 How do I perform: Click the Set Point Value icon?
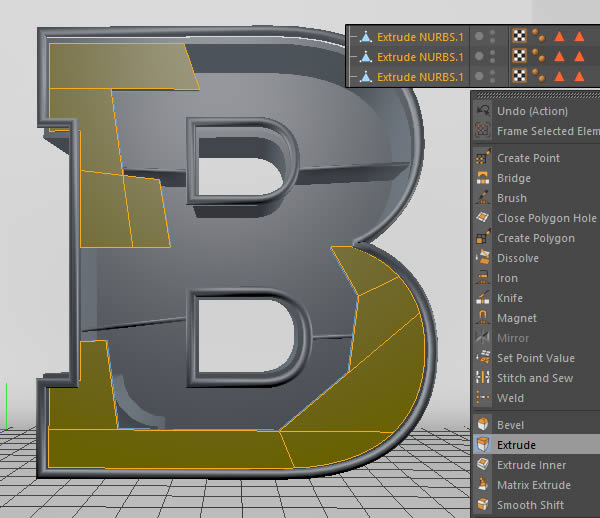(x=483, y=358)
